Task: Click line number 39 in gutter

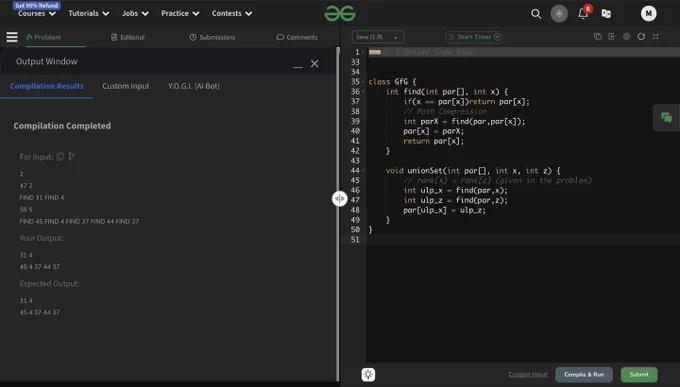Action: coord(355,121)
